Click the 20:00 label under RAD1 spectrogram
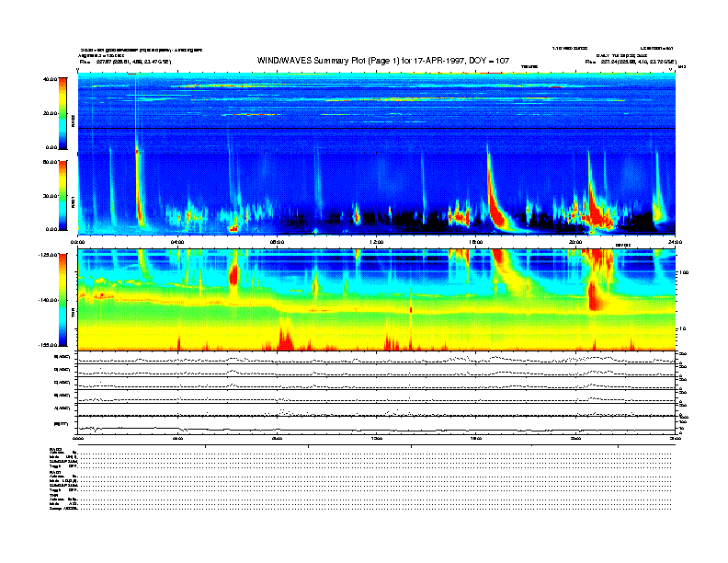The height and width of the screenshot is (563, 728). point(575,242)
